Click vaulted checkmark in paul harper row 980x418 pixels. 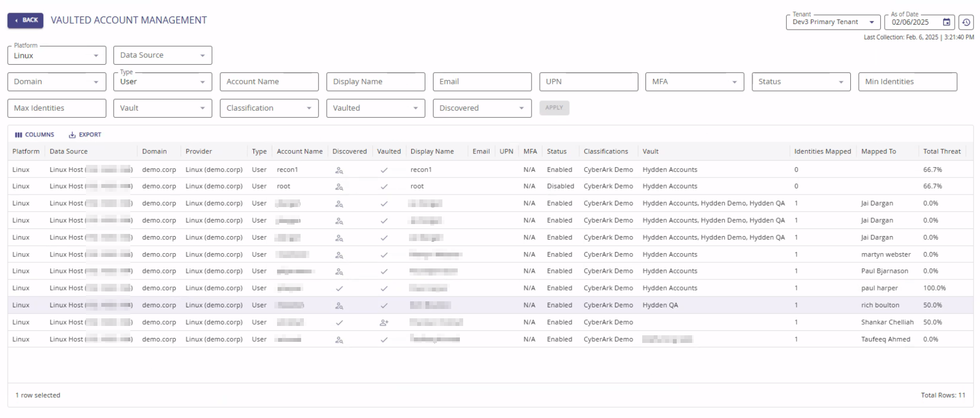coord(384,289)
